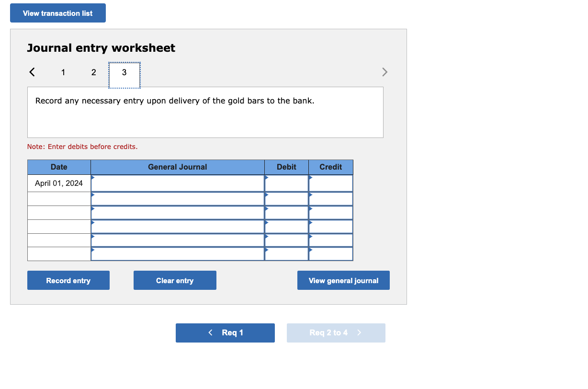
Task: Open the first General Journal account dropdown
Action: click(x=177, y=183)
